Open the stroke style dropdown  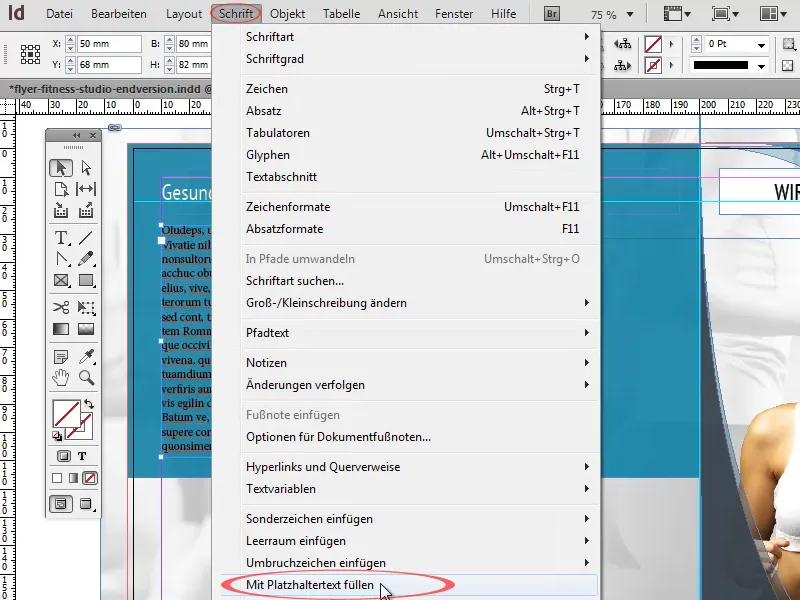[761, 66]
